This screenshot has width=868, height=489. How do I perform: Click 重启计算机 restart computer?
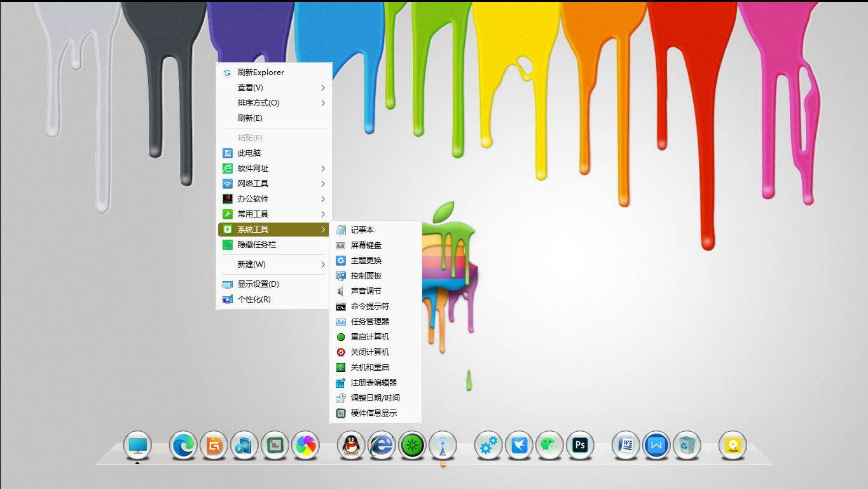pos(375,337)
